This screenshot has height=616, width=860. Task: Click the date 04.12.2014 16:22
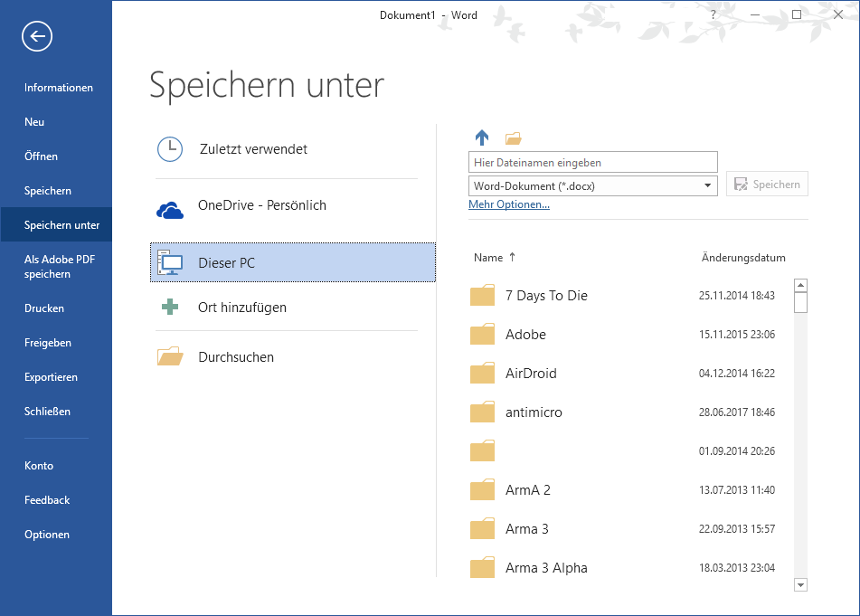[737, 374]
